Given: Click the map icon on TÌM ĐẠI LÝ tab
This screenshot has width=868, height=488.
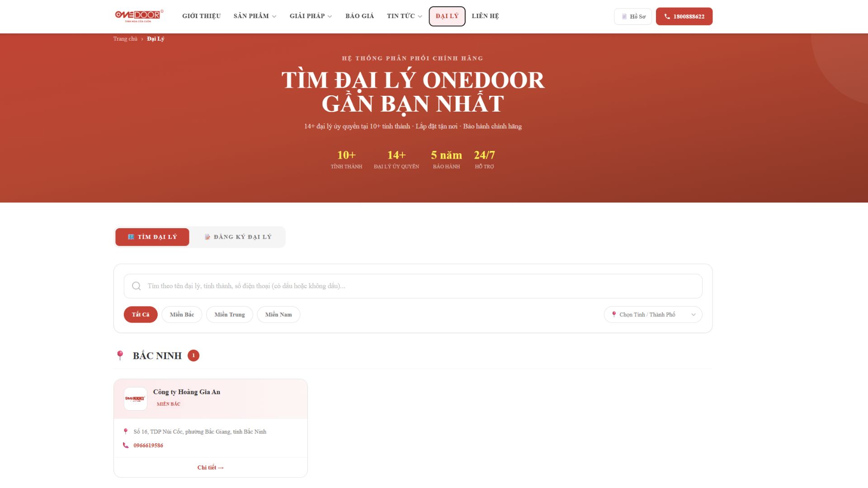Looking at the screenshot, I should (131, 237).
